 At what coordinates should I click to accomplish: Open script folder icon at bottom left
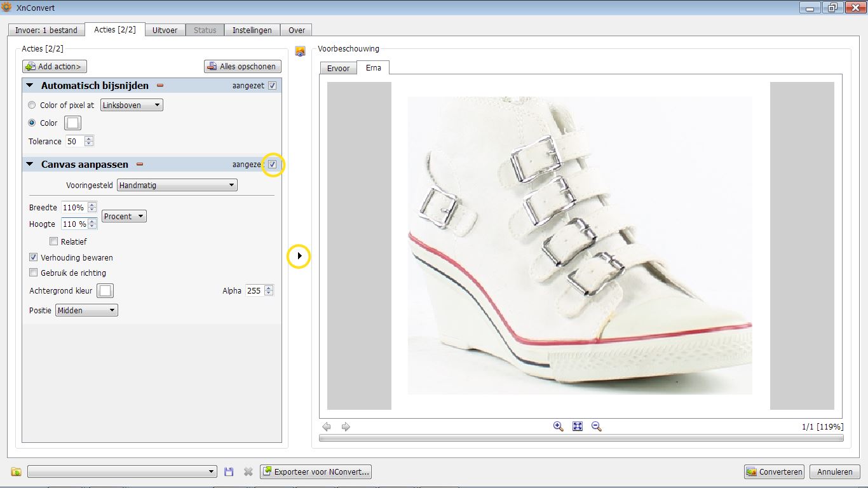tap(17, 472)
